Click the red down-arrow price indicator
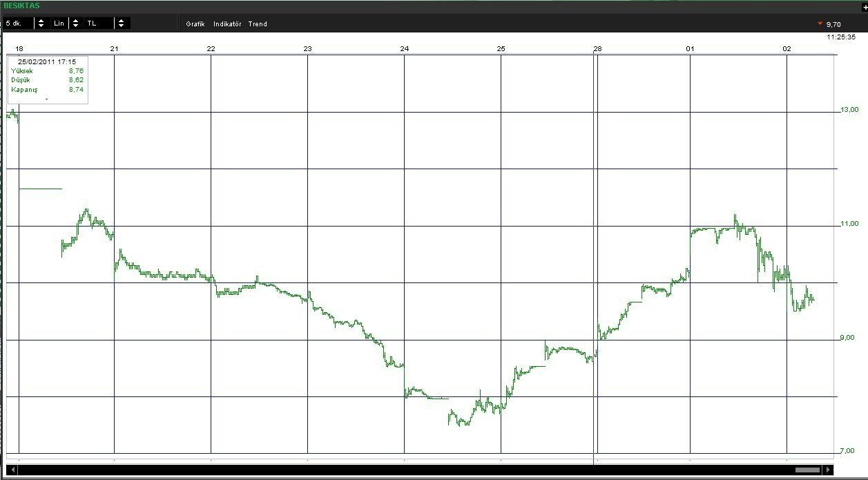868x480 pixels. coord(820,24)
